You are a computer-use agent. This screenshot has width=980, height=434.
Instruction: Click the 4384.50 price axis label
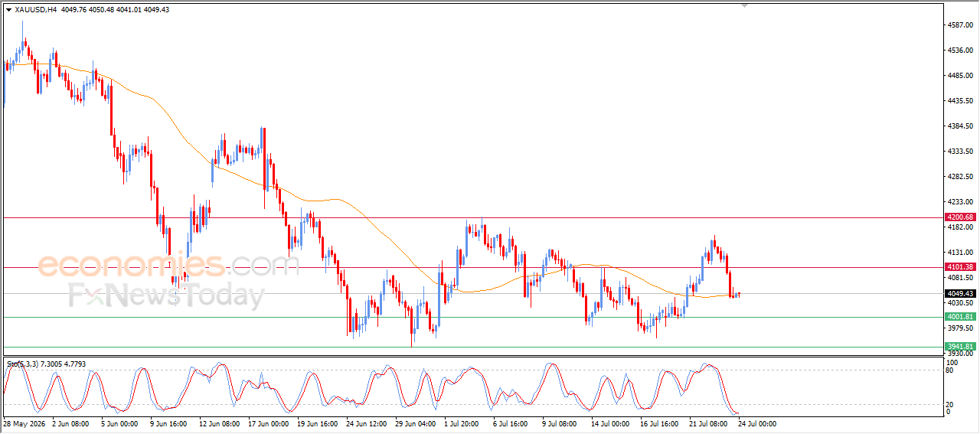point(962,126)
